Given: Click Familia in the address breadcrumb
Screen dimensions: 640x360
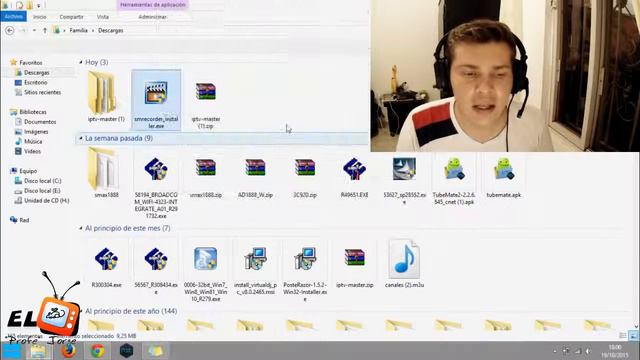Looking at the screenshot, I should pos(78,31).
